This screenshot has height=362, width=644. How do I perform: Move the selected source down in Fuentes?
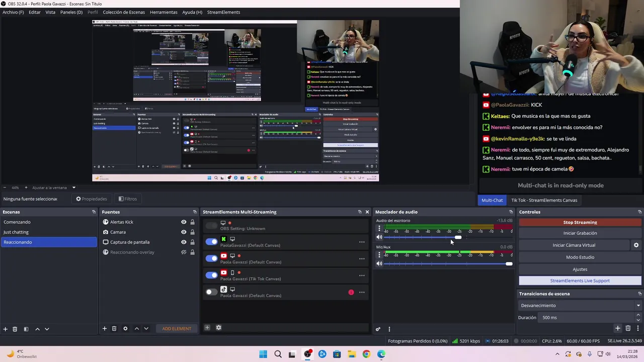click(146, 328)
